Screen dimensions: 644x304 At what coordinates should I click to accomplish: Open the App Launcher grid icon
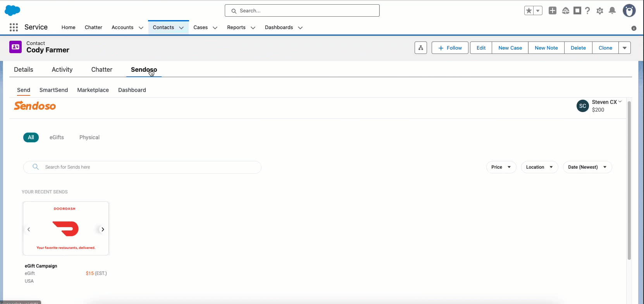pos(14,27)
